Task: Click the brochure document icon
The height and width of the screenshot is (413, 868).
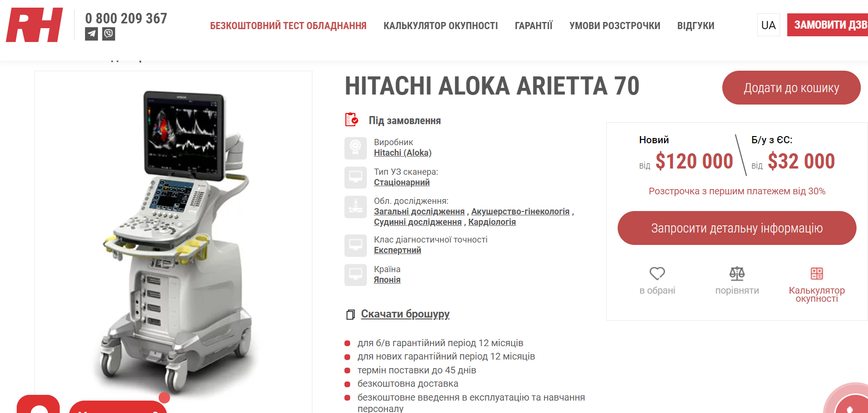Action: (x=351, y=315)
